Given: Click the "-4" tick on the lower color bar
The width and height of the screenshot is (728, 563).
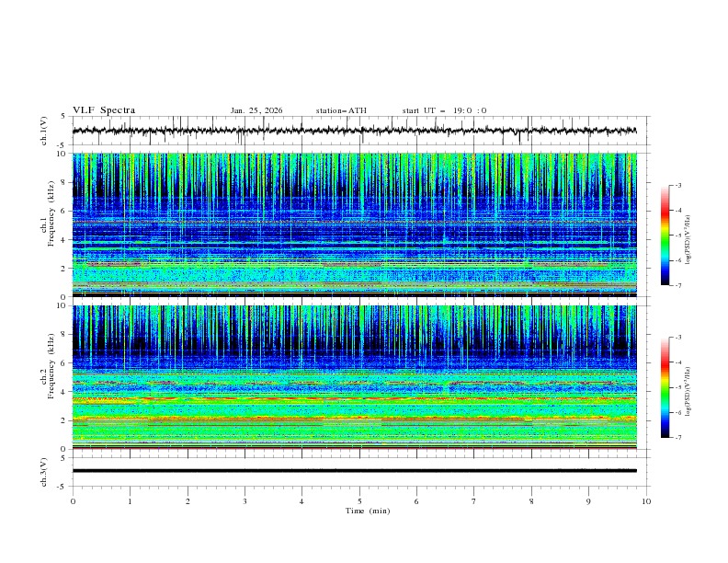Looking at the screenshot, I should (x=678, y=362).
